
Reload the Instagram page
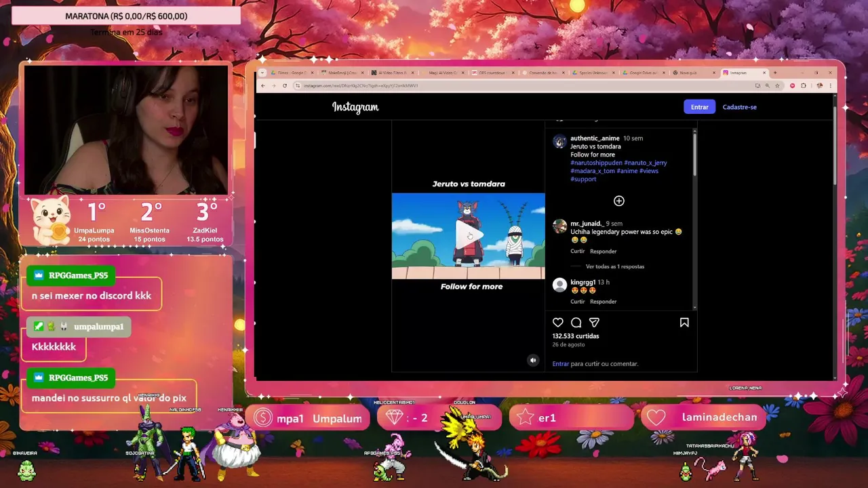click(x=285, y=85)
